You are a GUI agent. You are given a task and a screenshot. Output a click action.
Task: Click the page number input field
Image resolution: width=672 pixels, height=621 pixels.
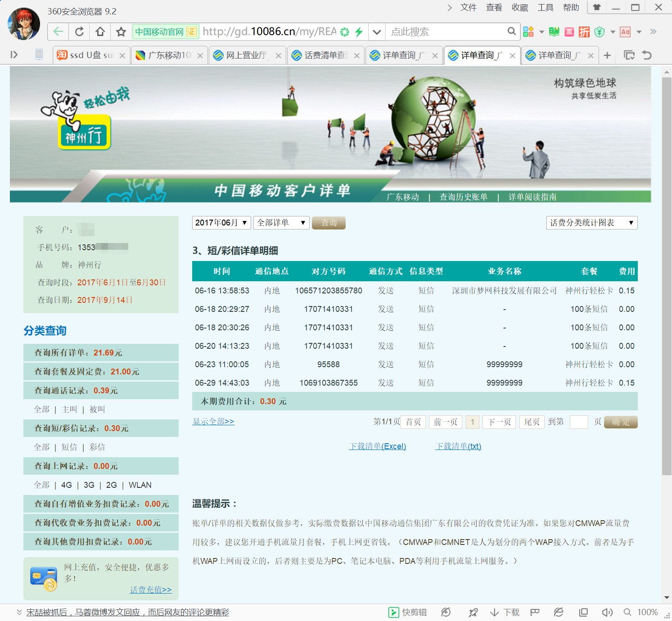(x=579, y=422)
